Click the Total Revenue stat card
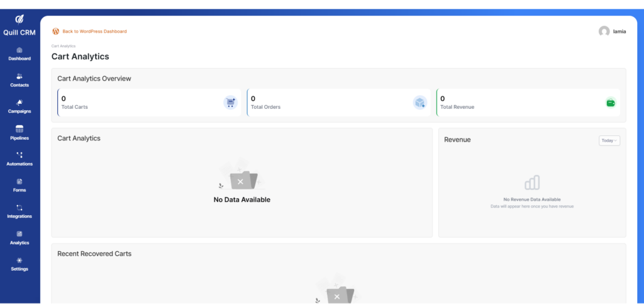Viewport: 644px width, 304px height. point(528,103)
